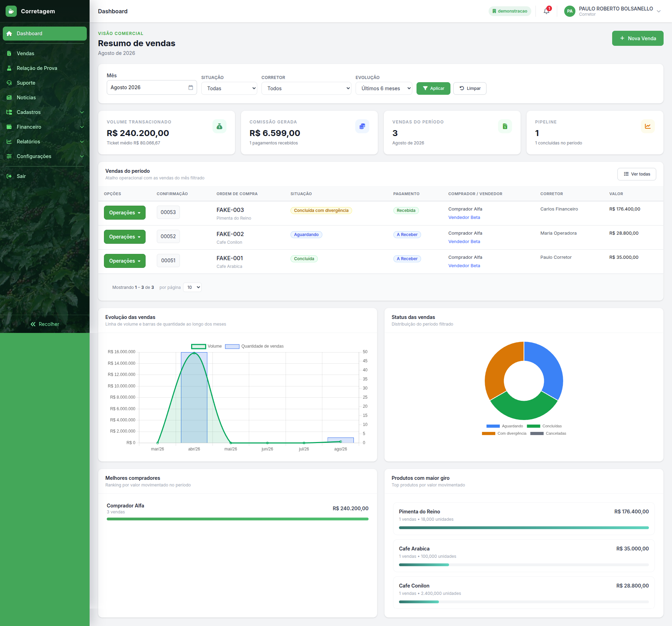The image size is (672, 626).
Task: Open Operações dropdown for FAKE-003
Action: pyautogui.click(x=125, y=213)
